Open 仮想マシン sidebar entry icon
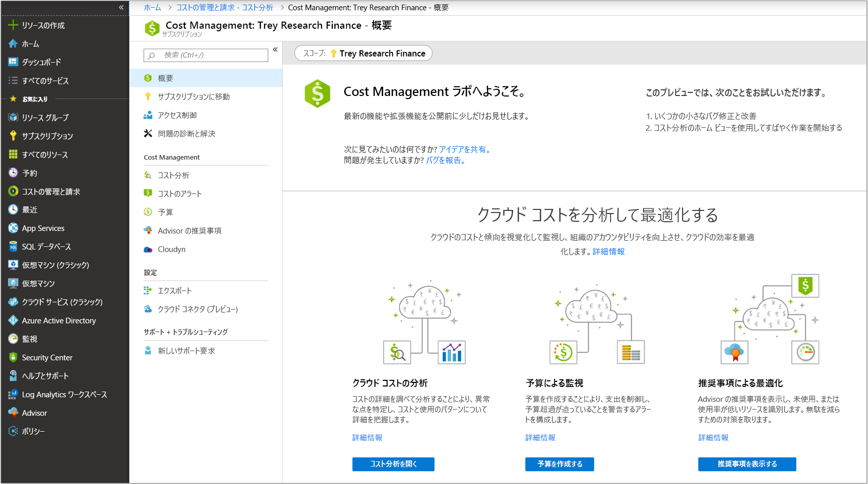This screenshot has width=868, height=484. tap(13, 283)
